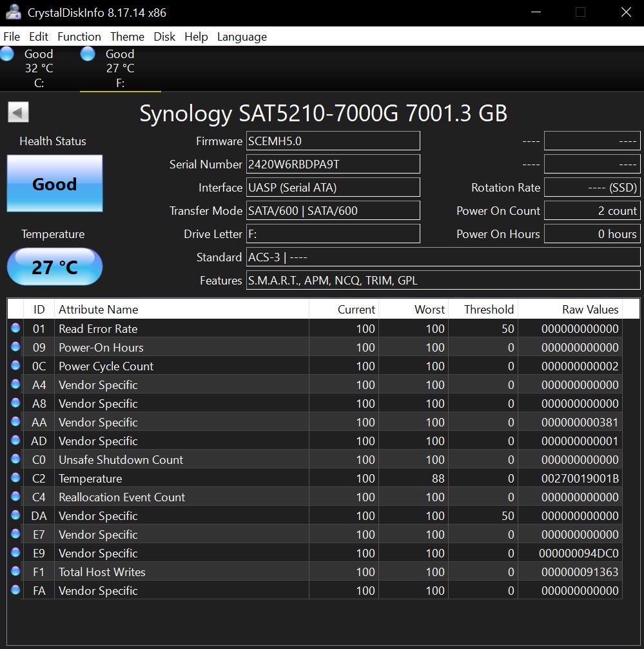The height and width of the screenshot is (649, 644).
Task: Click the Features field
Action: 444,280
